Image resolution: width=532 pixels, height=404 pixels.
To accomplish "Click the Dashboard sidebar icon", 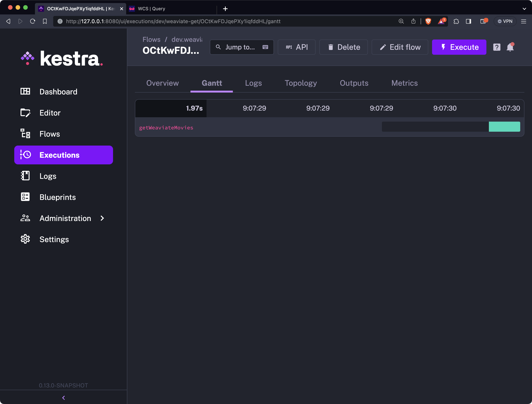I will (25, 91).
